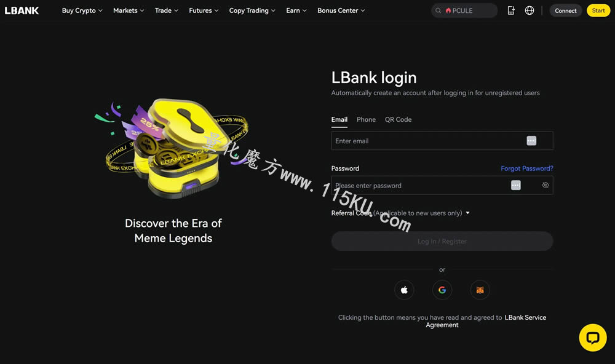Open the live chat support bubble
The width and height of the screenshot is (615, 364).
click(593, 338)
